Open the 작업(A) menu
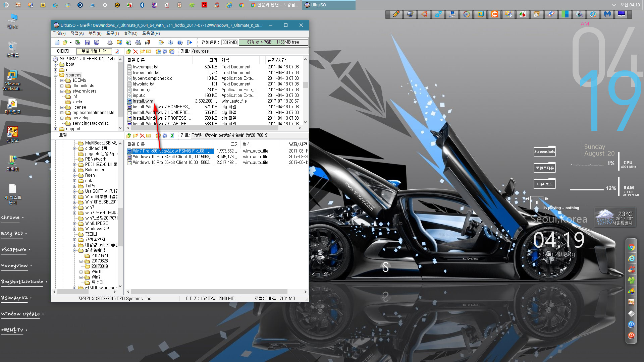This screenshot has width=644, height=362. [x=77, y=34]
